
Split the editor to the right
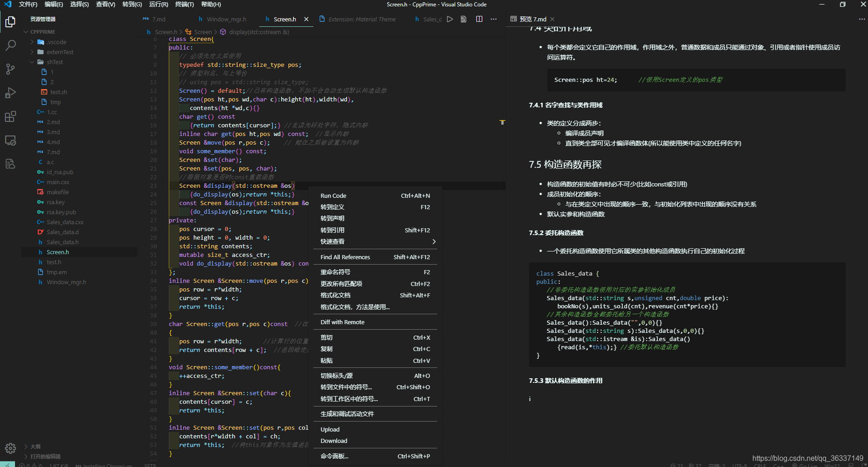[x=479, y=19]
